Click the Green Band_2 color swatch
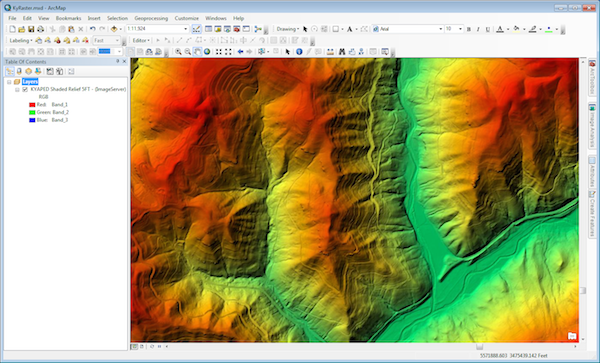 point(32,112)
